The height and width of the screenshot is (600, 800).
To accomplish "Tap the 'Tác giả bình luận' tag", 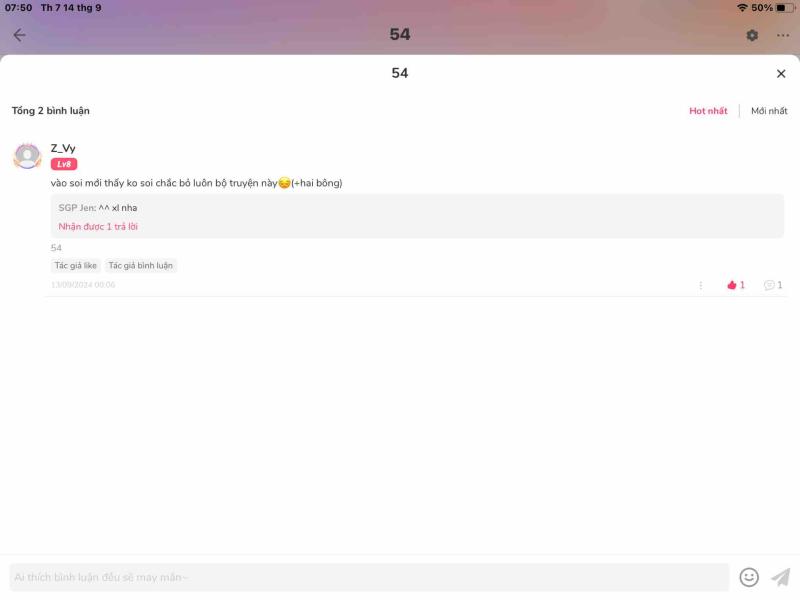I will [140, 265].
